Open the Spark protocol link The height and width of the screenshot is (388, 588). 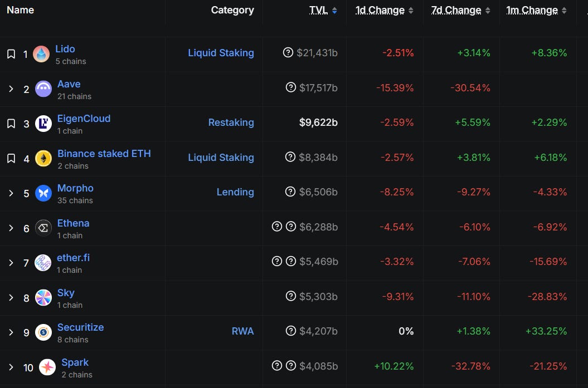click(75, 362)
